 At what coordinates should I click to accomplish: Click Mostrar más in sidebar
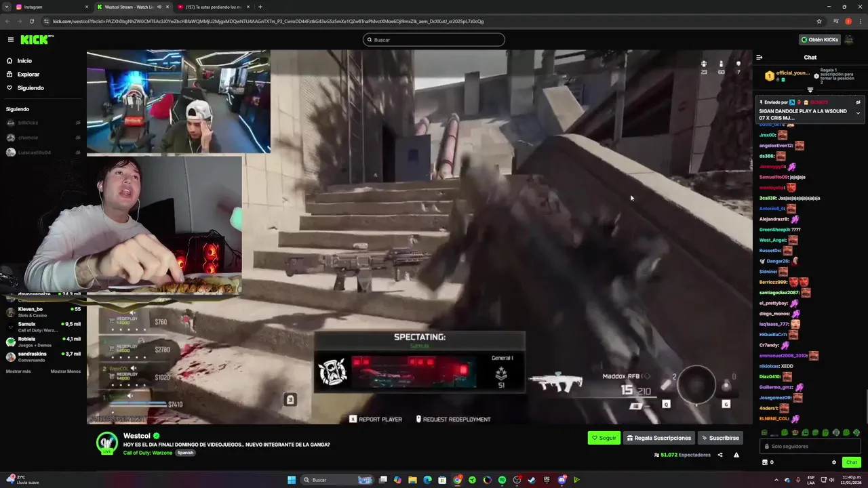click(18, 371)
